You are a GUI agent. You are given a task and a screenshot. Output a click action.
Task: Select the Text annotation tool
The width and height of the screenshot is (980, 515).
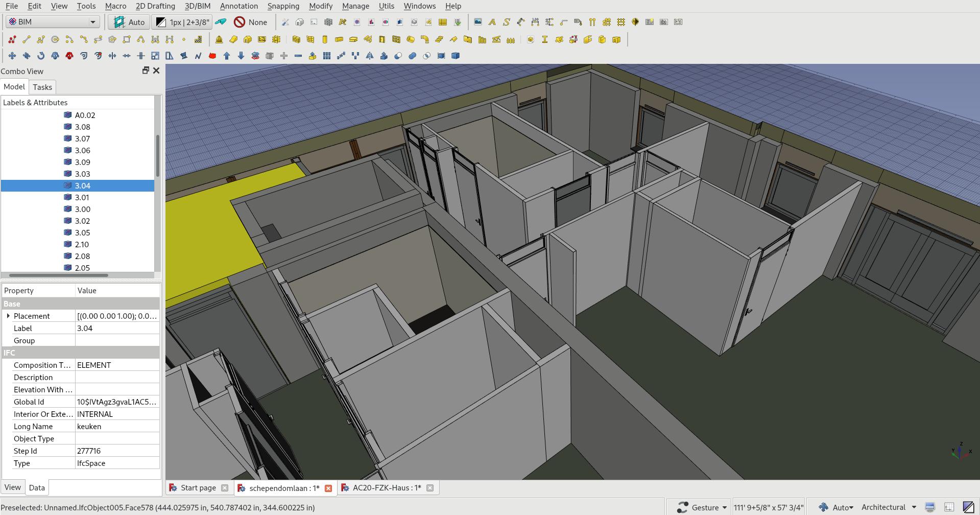tap(492, 22)
